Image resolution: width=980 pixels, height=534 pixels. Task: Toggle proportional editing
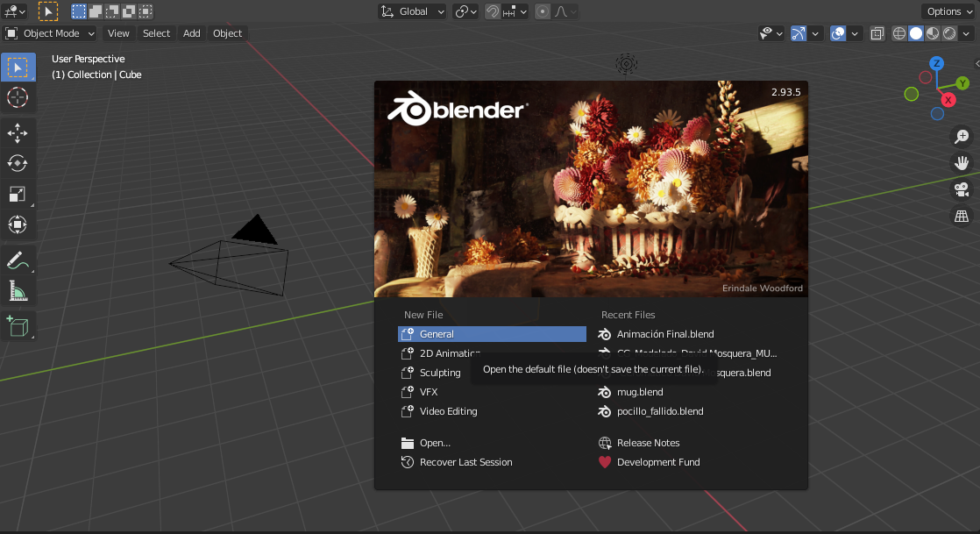(x=543, y=11)
